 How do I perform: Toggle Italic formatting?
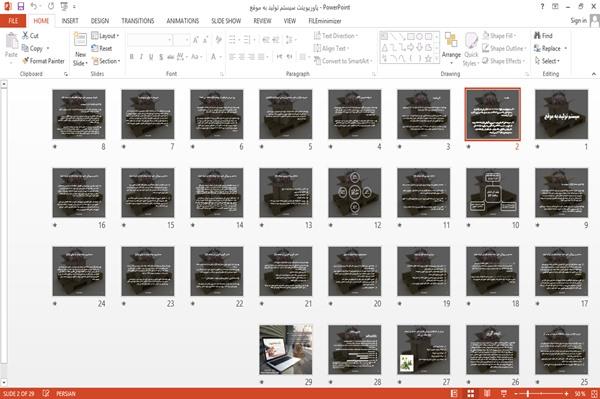(x=141, y=57)
